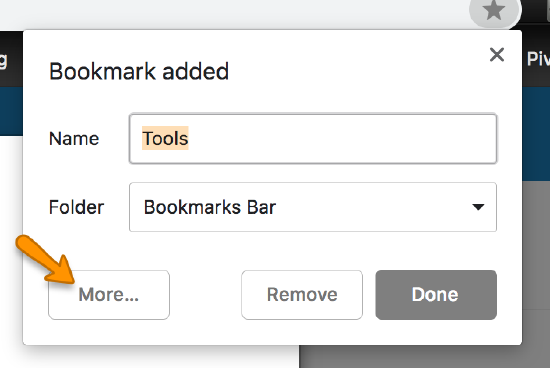This screenshot has height=368, width=550.
Task: Open the Folder dropdown showing Bookmarks Bar
Action: tap(313, 207)
